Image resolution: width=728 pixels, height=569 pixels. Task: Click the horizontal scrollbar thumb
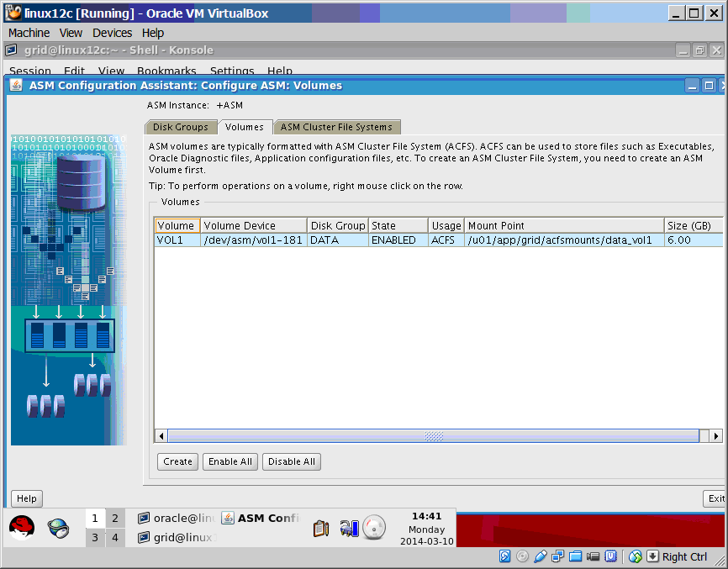tap(434, 436)
